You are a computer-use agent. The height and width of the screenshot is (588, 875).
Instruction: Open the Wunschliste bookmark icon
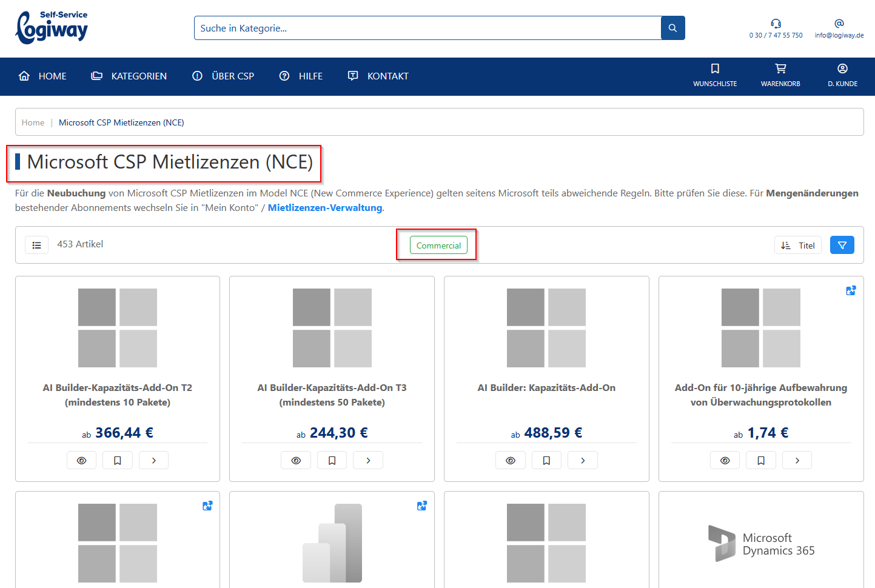click(715, 69)
